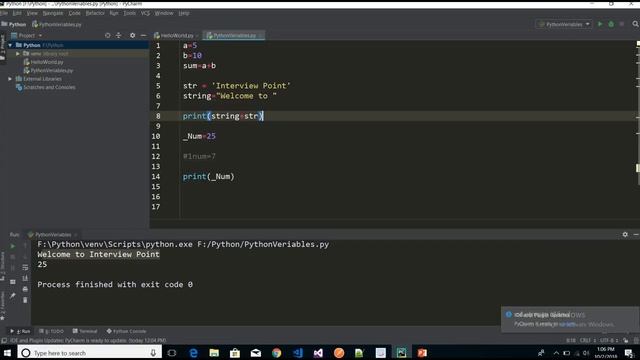Click 'Welcome to Interview Point' output line
This screenshot has width=640, height=360.
98,254
